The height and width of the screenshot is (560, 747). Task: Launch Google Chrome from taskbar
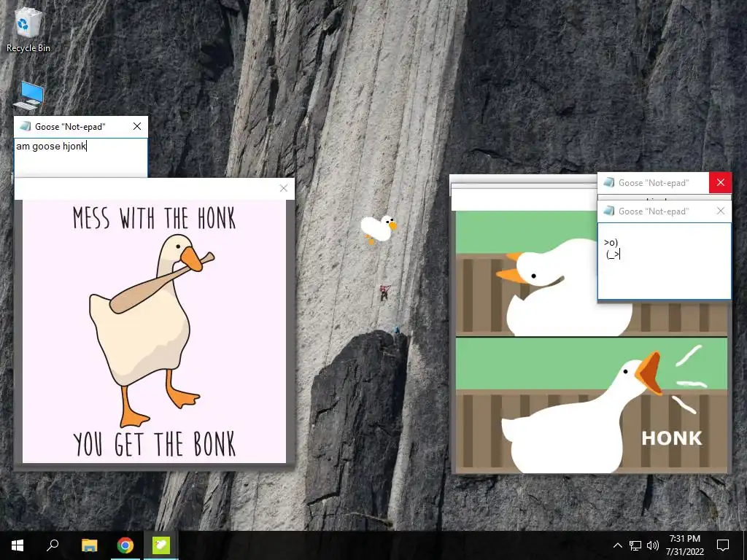click(125, 545)
